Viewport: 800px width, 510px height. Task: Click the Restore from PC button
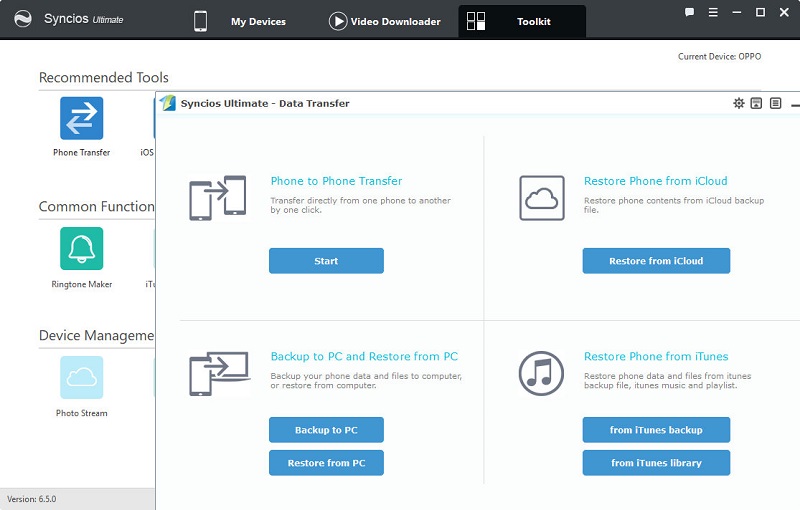point(327,463)
